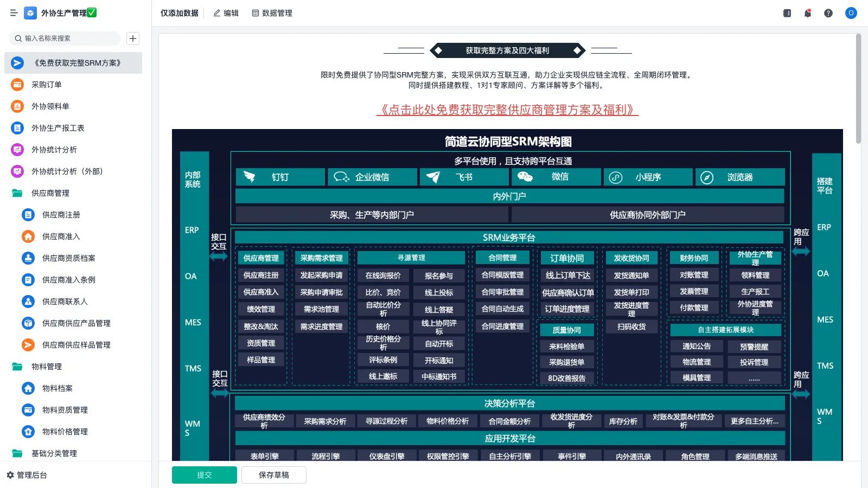Select the 供应商注册 form icon
The width and height of the screenshot is (868, 488).
coord(28,215)
